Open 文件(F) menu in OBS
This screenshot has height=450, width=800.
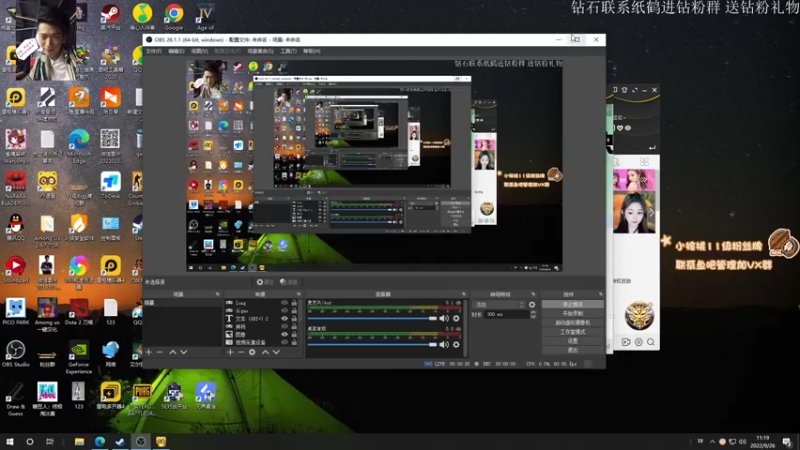(x=153, y=50)
